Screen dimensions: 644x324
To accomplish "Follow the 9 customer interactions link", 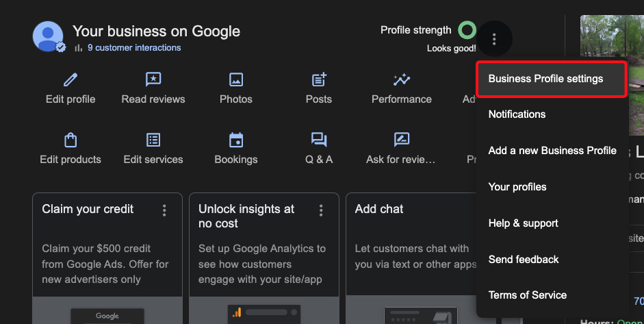I will [x=134, y=48].
